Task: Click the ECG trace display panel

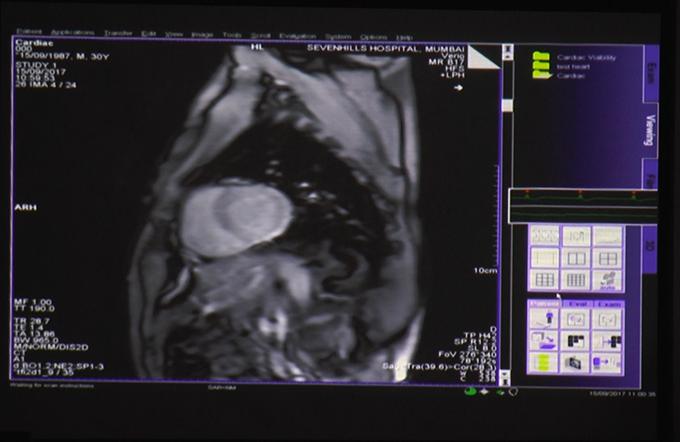Action: [x=583, y=206]
